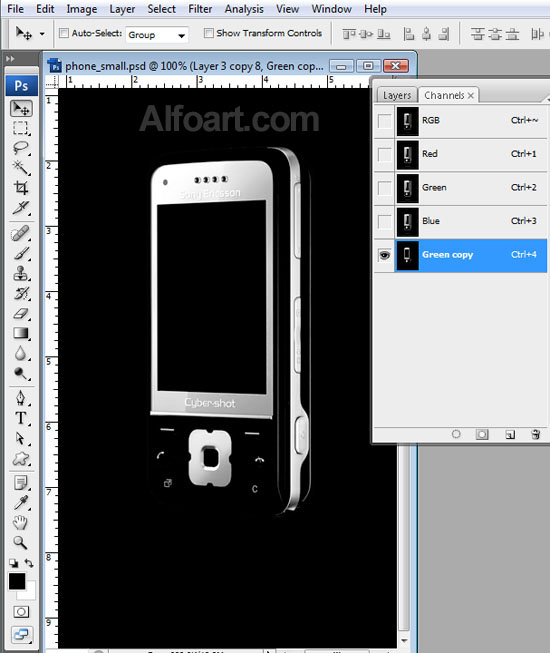Select the Custom Shape tool

pos(21,459)
